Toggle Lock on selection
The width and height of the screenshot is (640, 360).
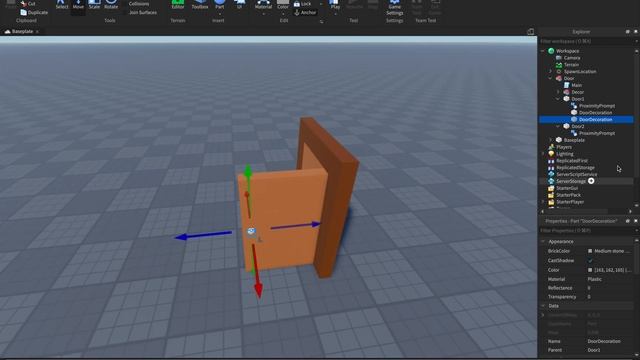[x=302, y=4]
